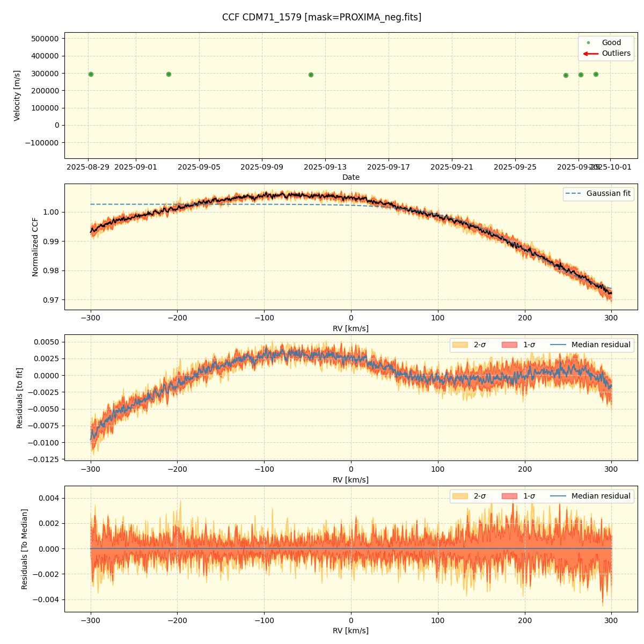Click Median residual line icon in Residuals to fit legend
Image resolution: width=644 pixels, height=644 pixels.
559,345
